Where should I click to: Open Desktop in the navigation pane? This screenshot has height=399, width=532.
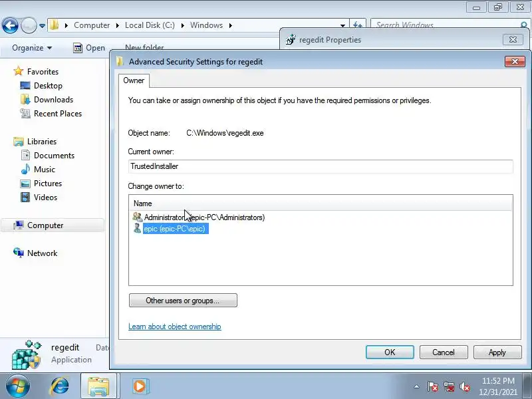[x=48, y=86]
